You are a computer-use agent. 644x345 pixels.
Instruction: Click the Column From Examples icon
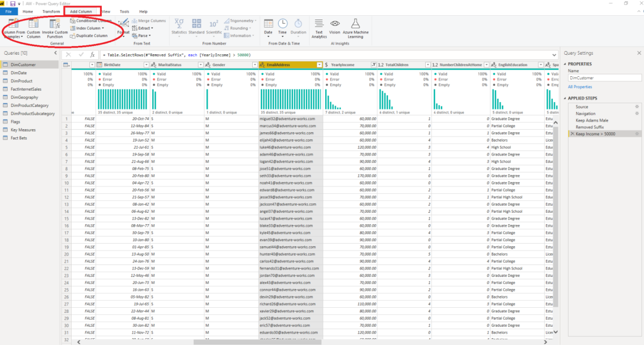14,24
